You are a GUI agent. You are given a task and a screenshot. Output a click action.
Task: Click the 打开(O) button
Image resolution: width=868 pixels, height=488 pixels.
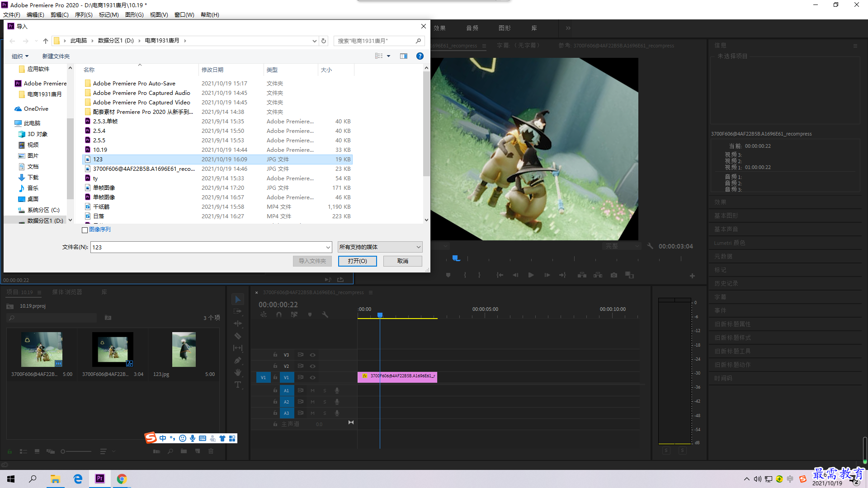pos(357,261)
